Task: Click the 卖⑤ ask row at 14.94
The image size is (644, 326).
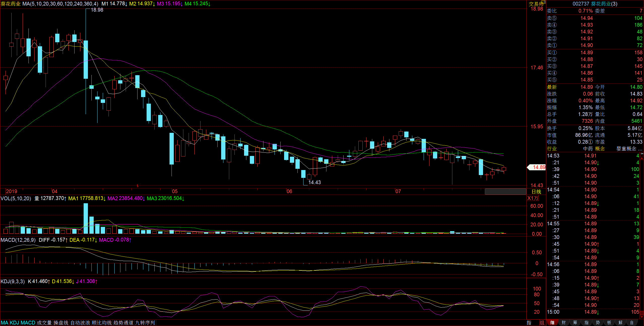Action: [x=595, y=18]
